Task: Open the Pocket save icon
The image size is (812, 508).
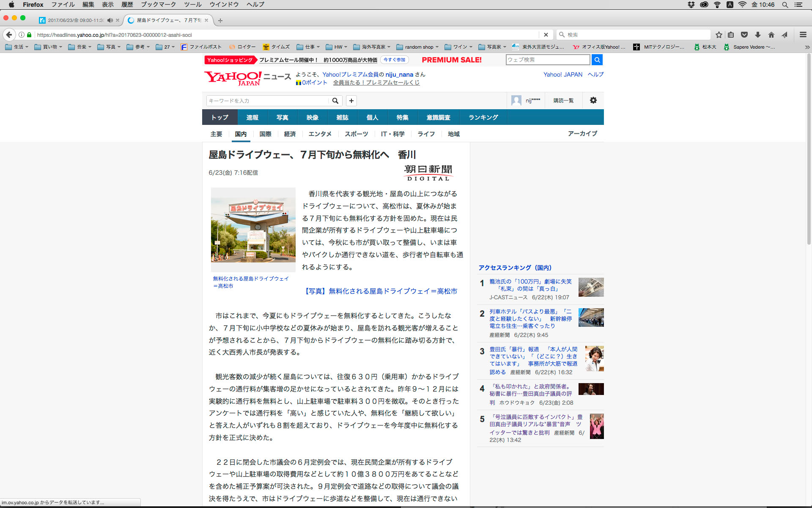Action: (744, 35)
